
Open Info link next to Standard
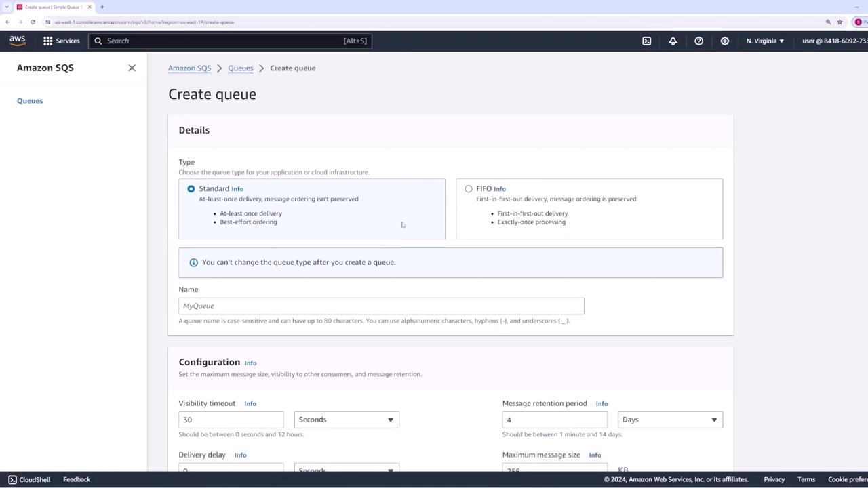[237, 189]
